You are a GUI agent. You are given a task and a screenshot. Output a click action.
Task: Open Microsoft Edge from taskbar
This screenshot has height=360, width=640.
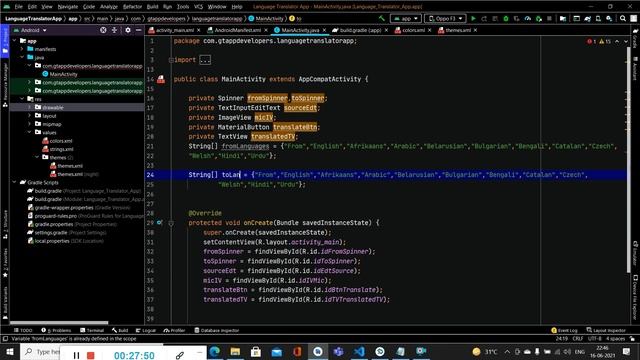tap(215, 351)
